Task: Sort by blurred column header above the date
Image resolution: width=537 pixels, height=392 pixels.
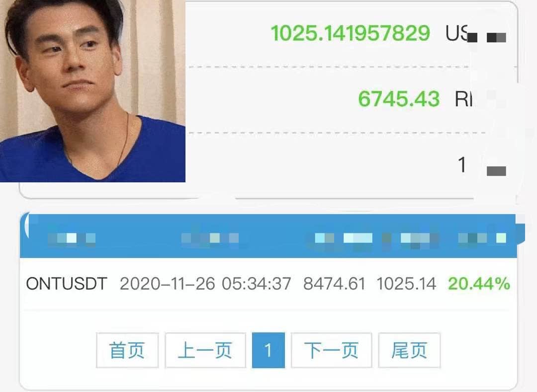Action: click(x=210, y=237)
